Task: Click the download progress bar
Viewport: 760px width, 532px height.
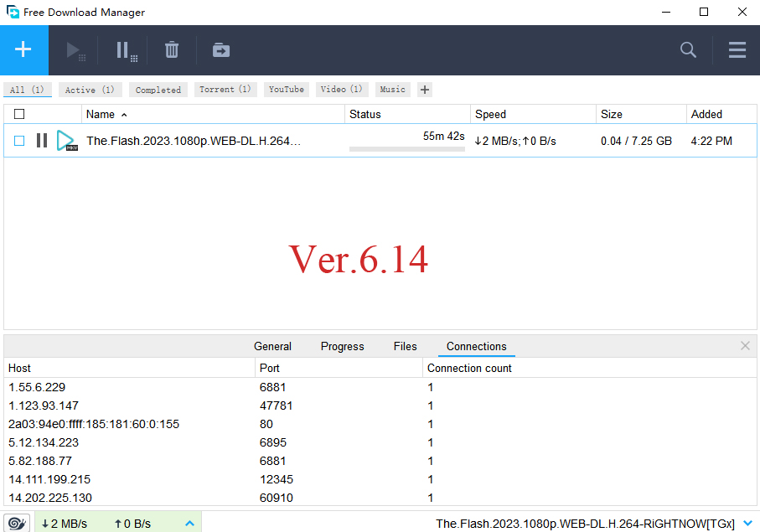Action: [x=407, y=149]
